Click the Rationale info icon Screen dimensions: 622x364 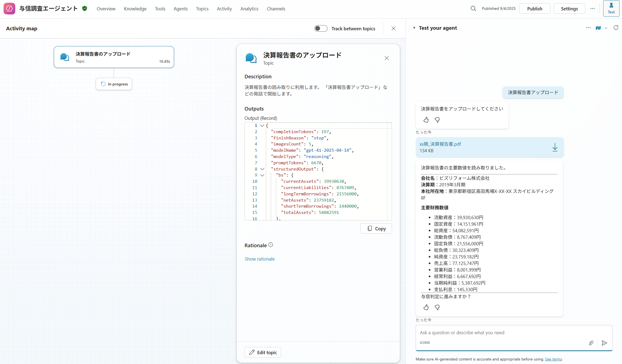point(270,245)
